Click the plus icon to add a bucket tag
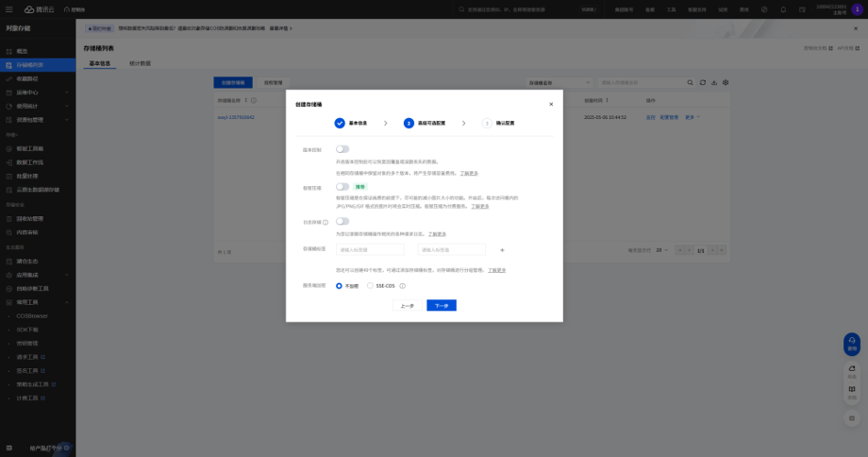Image resolution: width=868 pixels, height=457 pixels. [502, 250]
